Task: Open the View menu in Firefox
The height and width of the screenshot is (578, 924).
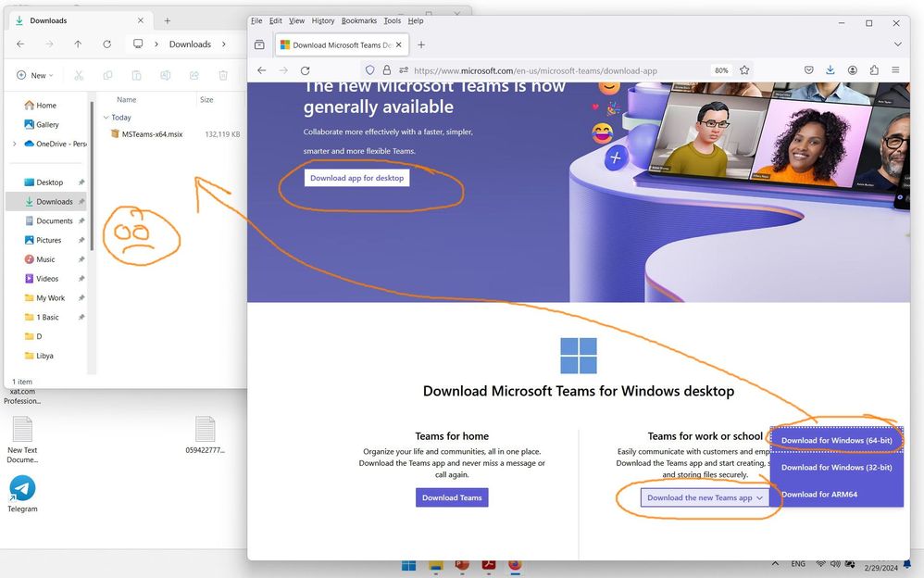Action: click(x=296, y=20)
